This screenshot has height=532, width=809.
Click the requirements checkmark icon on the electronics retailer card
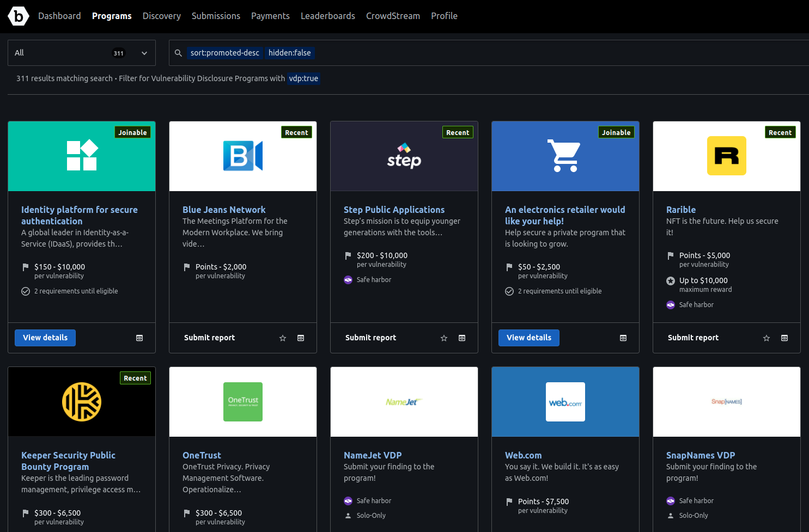tap(509, 291)
